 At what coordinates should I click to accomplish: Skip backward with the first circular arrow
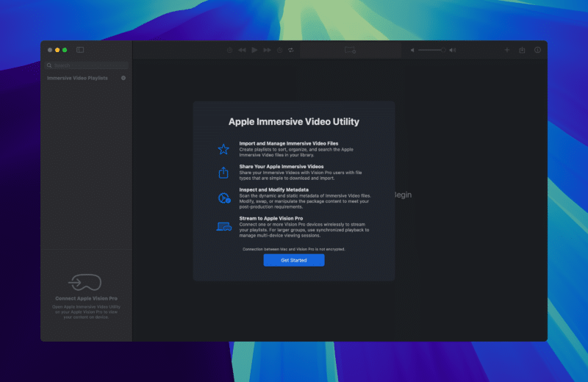coord(229,50)
